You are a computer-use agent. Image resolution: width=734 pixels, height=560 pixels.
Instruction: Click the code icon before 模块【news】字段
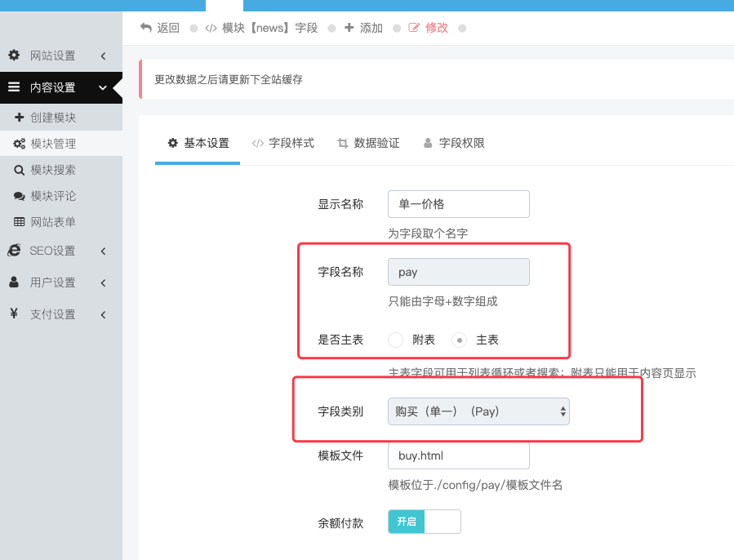click(211, 28)
